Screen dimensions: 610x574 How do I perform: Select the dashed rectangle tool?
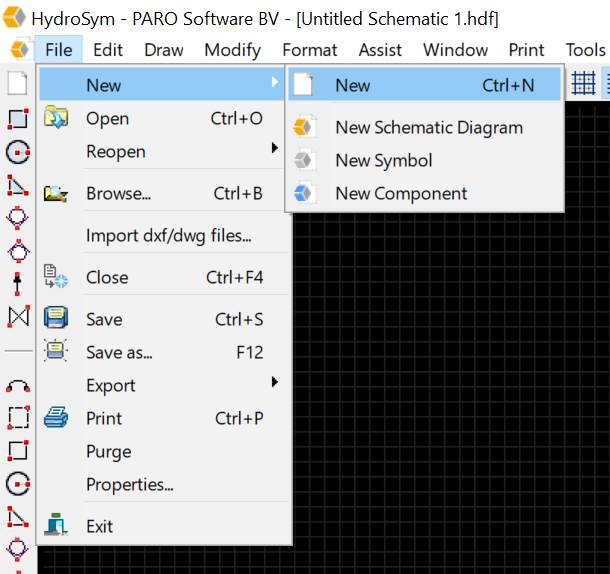[18, 417]
